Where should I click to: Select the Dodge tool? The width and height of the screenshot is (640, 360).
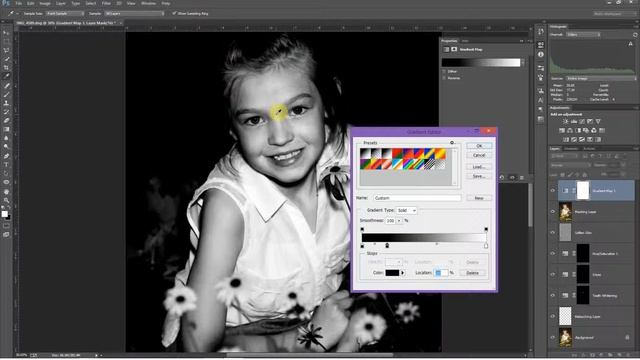tap(6, 147)
